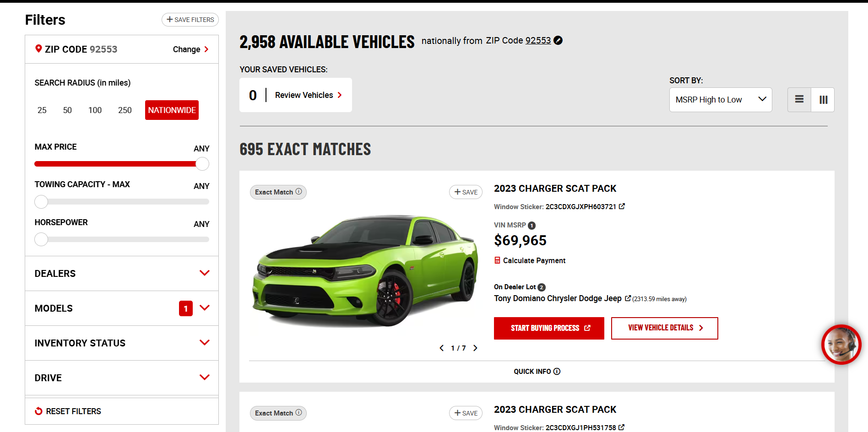Click the green Charger car image

[365, 270]
